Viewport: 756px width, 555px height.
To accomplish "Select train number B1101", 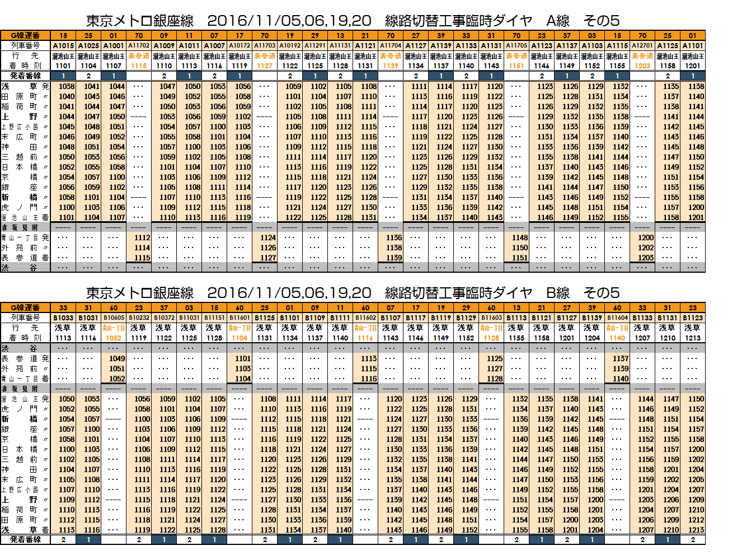I will click(290, 318).
